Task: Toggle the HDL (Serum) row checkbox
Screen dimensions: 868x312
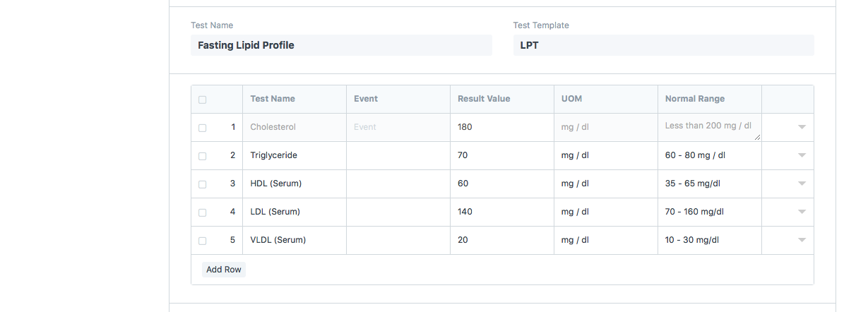Action: (203, 184)
